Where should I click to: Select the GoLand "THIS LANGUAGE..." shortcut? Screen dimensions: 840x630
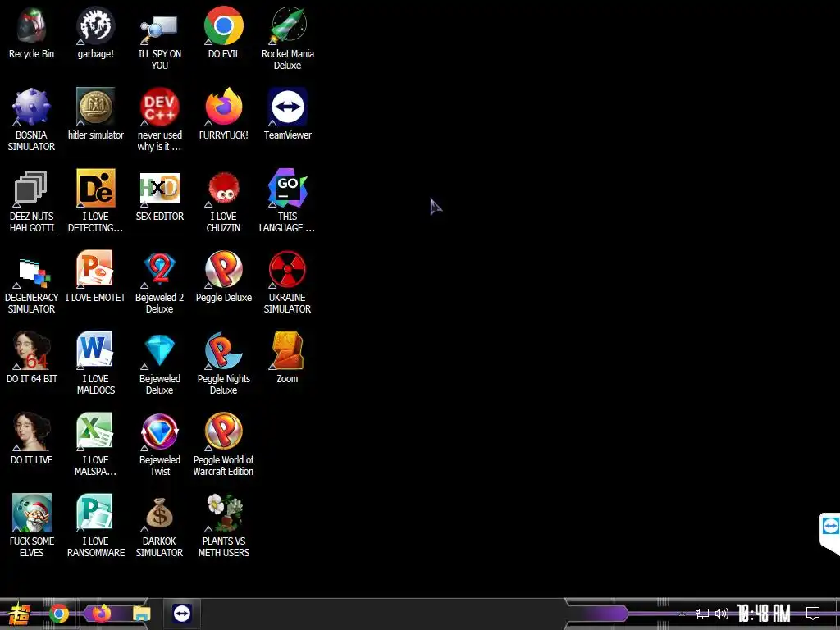(x=288, y=189)
